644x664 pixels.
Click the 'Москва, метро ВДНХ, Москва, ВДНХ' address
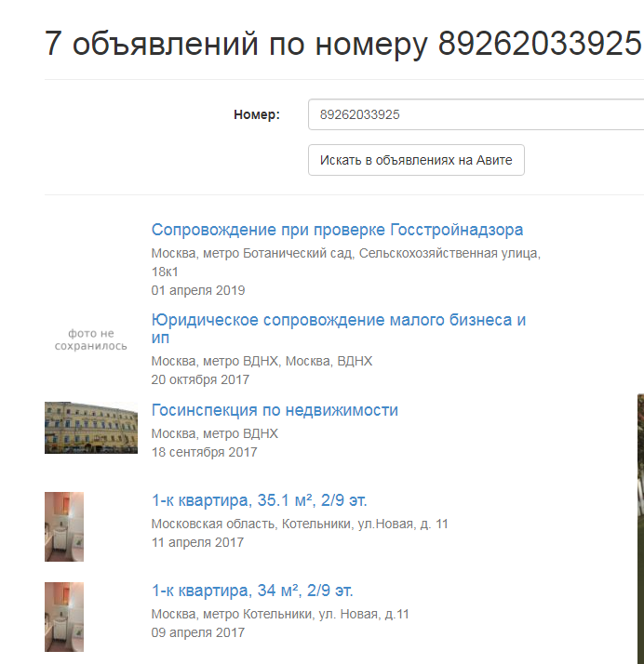point(262,361)
